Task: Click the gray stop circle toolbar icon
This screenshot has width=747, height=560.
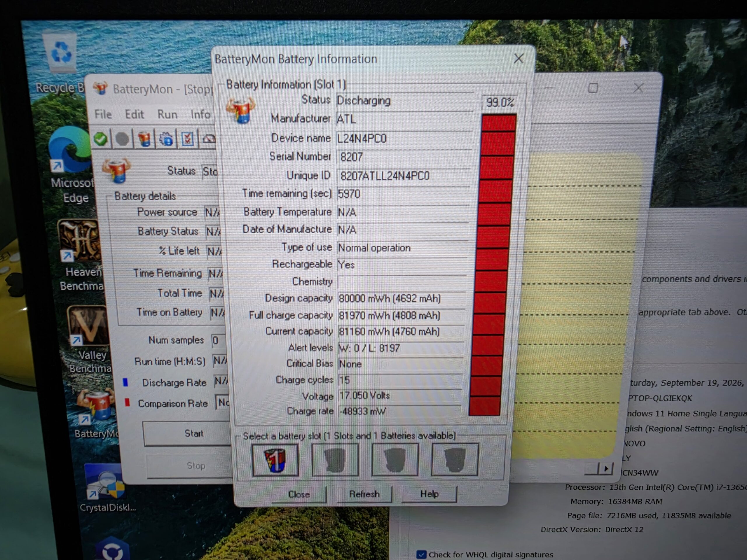Action: [x=122, y=139]
